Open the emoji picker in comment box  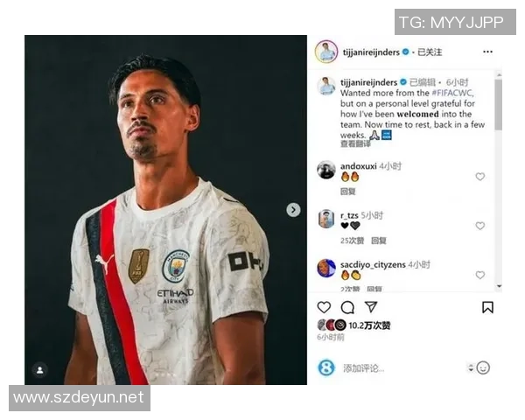(483, 367)
